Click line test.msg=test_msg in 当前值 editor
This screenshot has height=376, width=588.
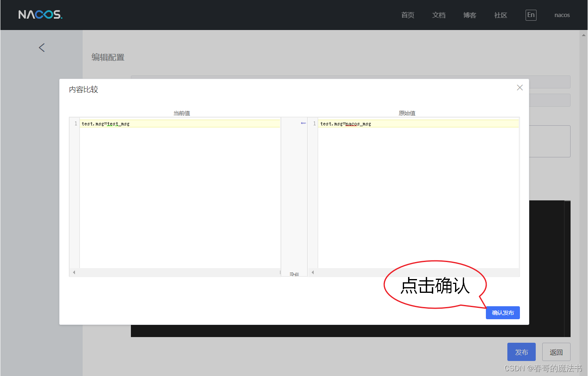pyautogui.click(x=180, y=124)
